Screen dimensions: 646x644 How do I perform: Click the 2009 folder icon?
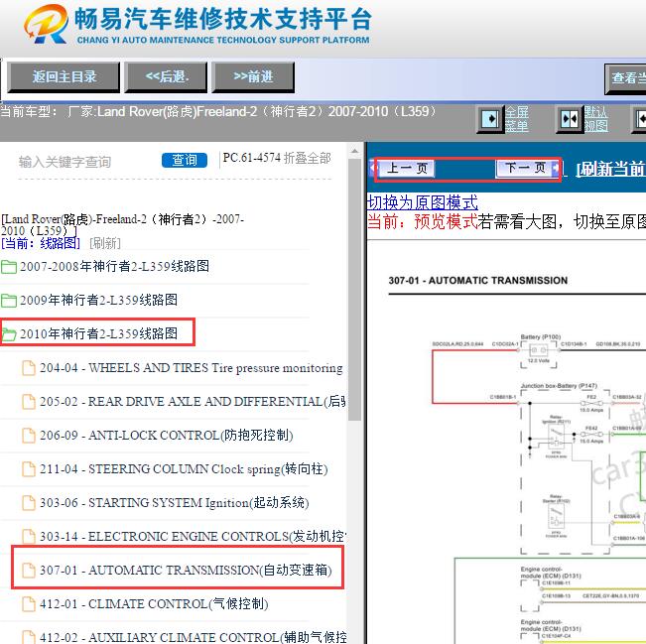pyautogui.click(x=9, y=301)
